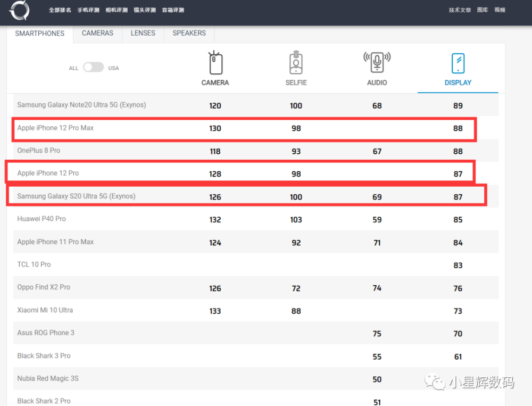The height and width of the screenshot is (406, 532).
Task: Click OnePlus 8 Pro audio score 67
Action: pos(377,152)
